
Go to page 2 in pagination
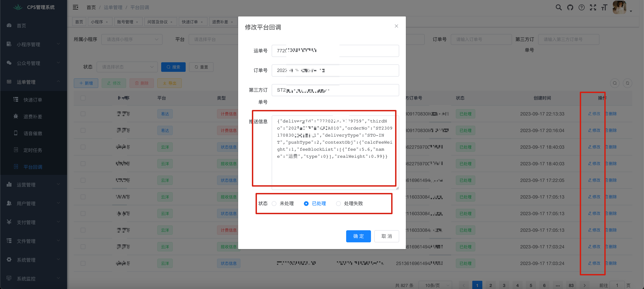pyautogui.click(x=491, y=285)
